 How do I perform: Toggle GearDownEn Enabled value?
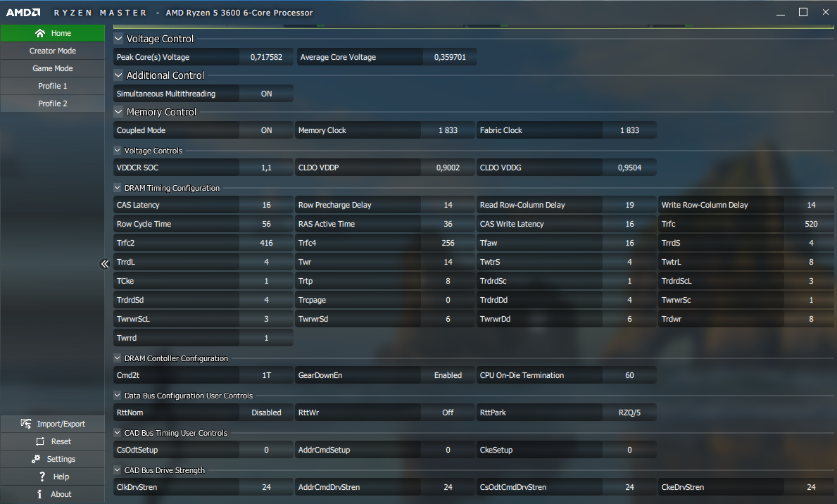coord(448,375)
